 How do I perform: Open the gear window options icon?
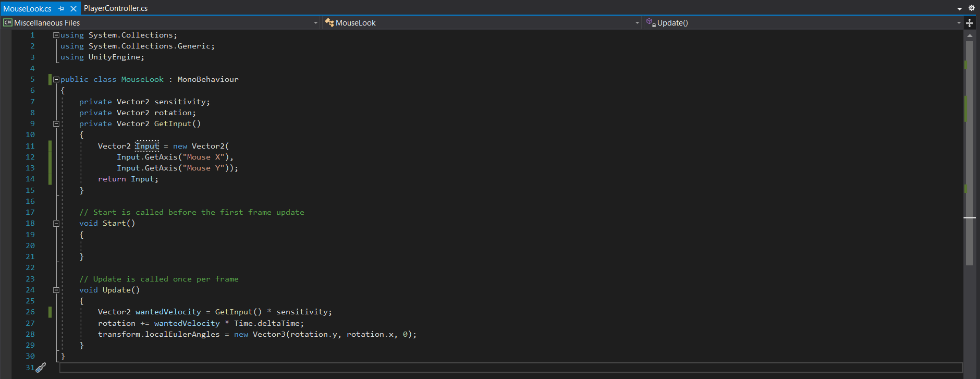(x=971, y=8)
